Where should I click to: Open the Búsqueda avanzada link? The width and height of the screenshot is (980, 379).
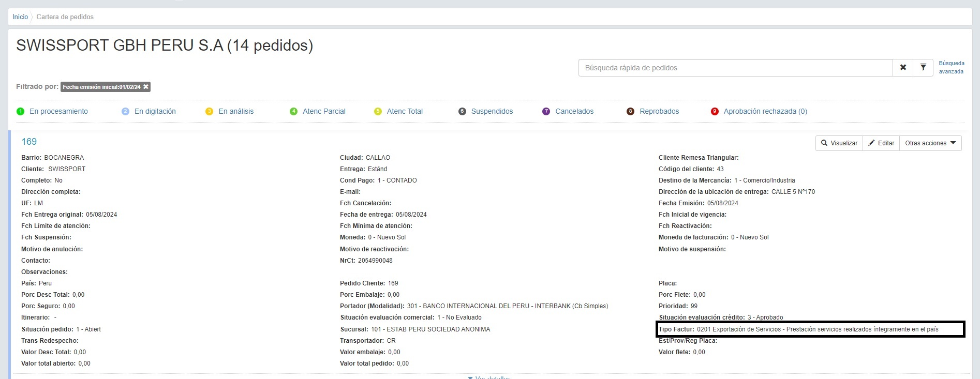click(952, 67)
